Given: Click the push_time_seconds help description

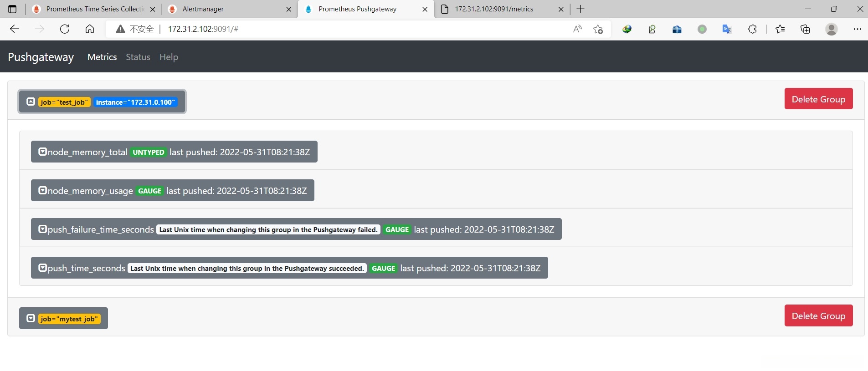Looking at the screenshot, I should tap(247, 268).
